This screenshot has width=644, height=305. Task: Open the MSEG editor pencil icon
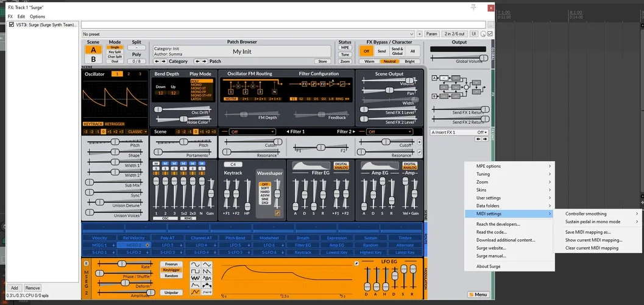point(358,263)
